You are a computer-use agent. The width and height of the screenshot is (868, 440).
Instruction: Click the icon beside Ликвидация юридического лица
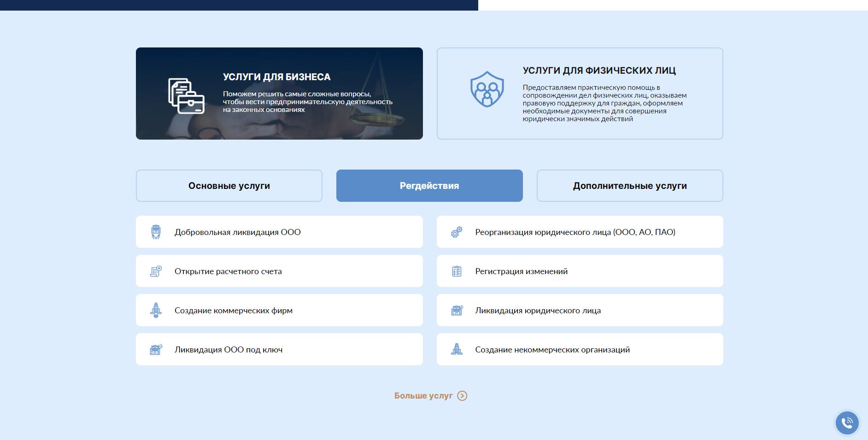coord(457,310)
